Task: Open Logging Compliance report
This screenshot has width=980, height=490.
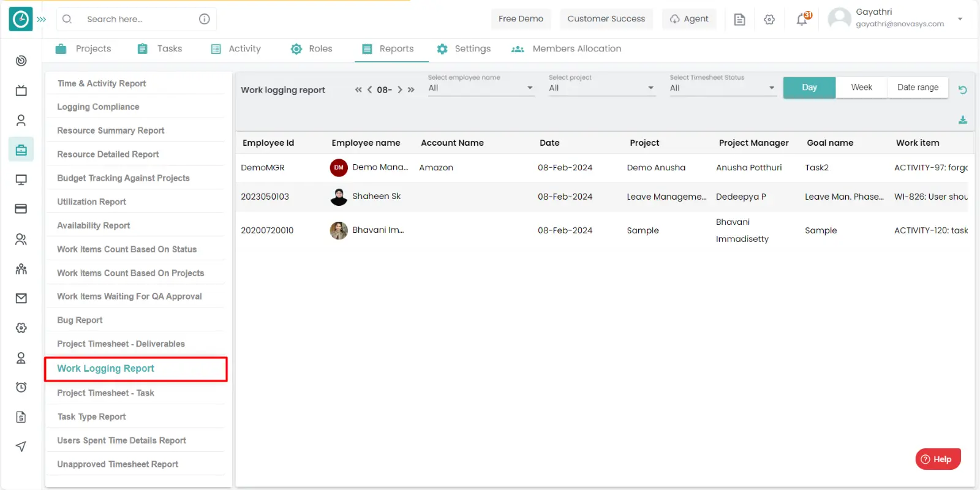Action: [x=98, y=107]
